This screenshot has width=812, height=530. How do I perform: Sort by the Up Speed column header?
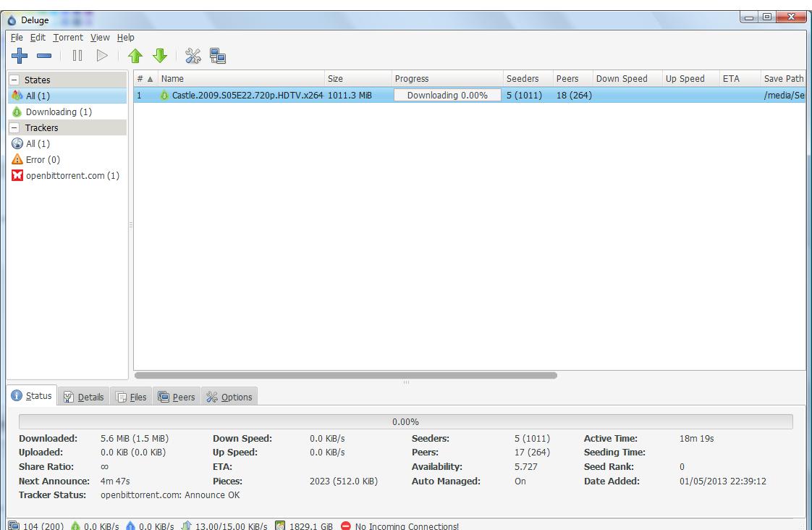[691, 79]
